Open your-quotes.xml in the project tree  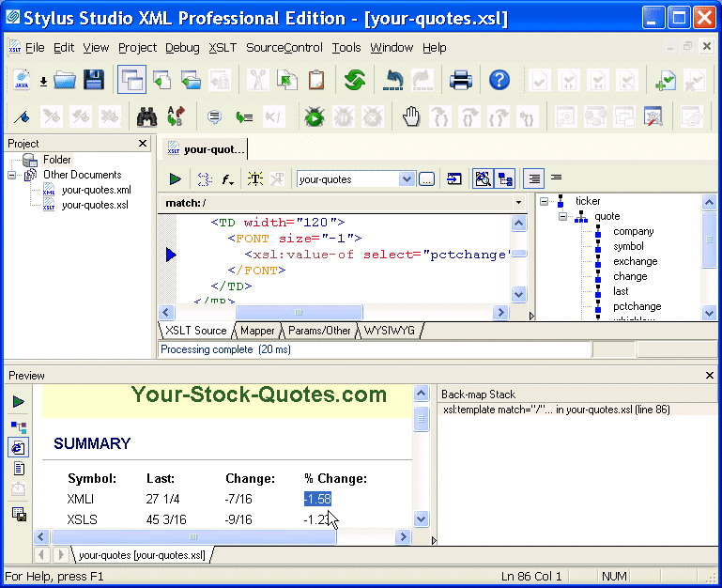[x=96, y=190]
